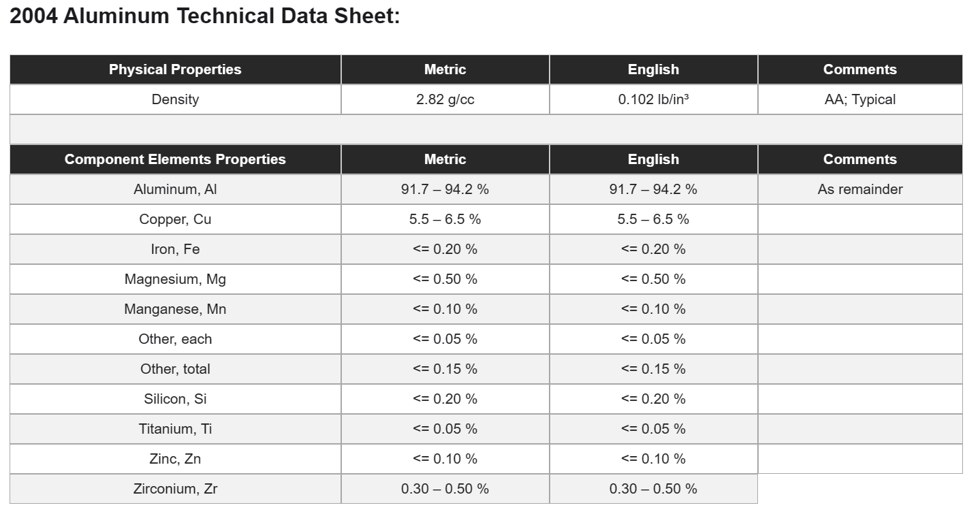
Task: Select the "Zinc, Zn" row label
Action: (x=175, y=459)
